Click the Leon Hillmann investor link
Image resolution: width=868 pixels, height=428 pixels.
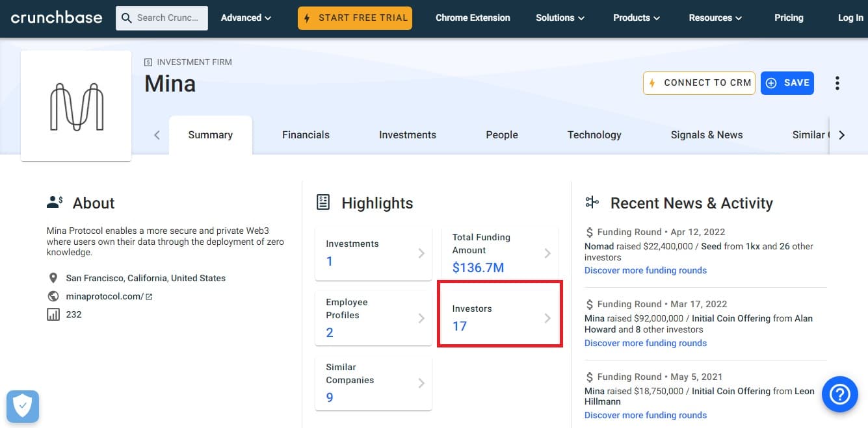(700, 396)
